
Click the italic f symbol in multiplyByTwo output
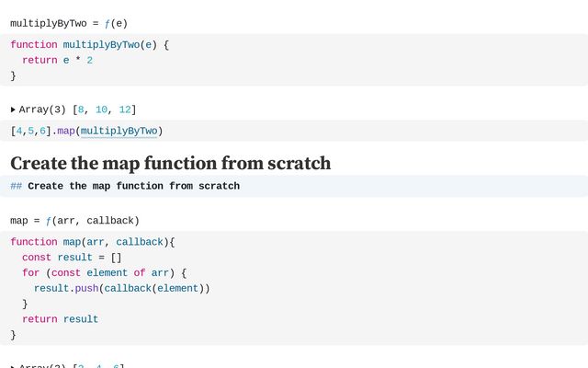click(106, 23)
